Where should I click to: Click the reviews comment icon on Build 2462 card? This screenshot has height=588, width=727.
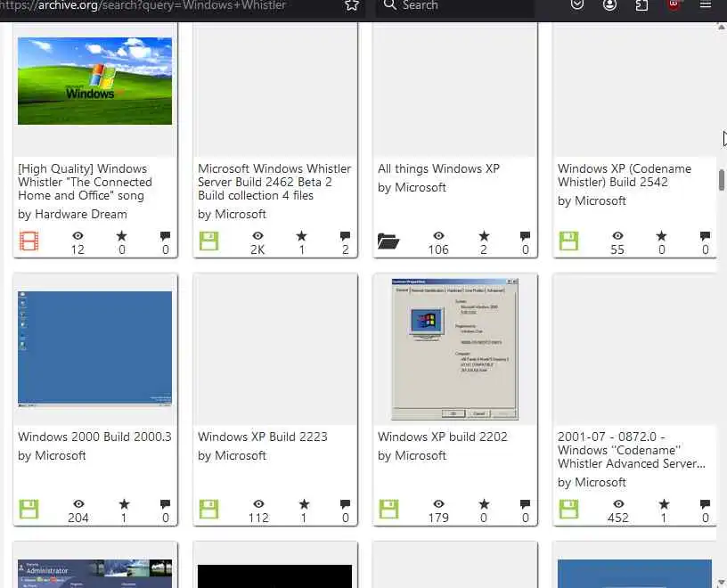pos(345,236)
